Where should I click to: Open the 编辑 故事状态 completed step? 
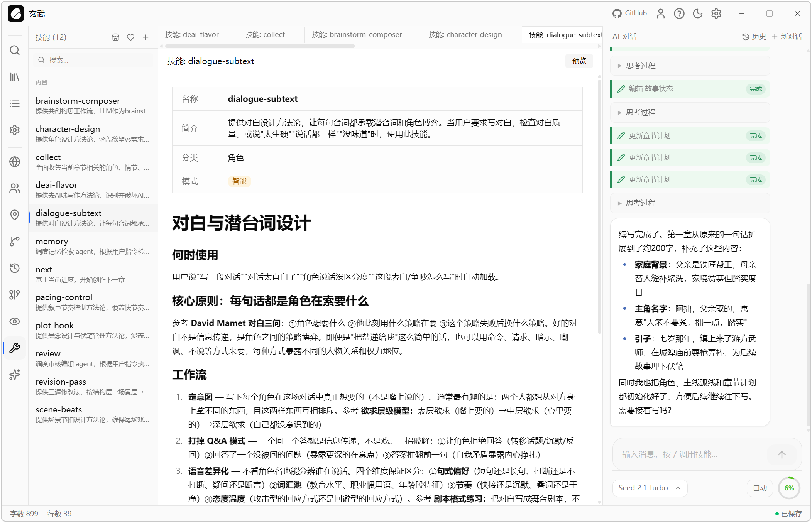coord(690,89)
